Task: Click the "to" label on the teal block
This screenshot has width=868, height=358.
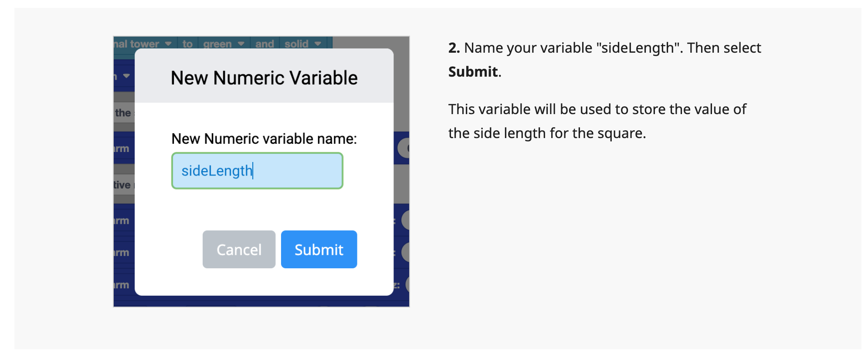Action: (x=188, y=44)
